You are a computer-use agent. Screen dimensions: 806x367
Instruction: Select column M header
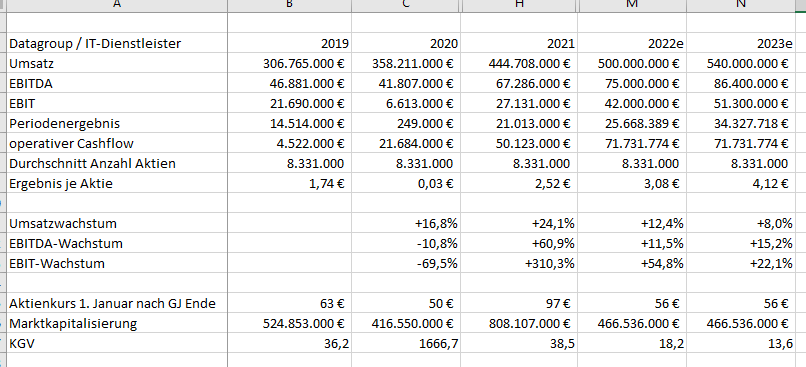[632, 6]
